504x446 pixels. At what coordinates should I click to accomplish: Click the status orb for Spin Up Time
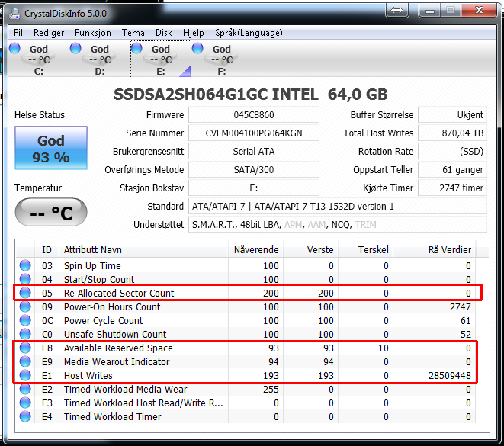coord(25,265)
